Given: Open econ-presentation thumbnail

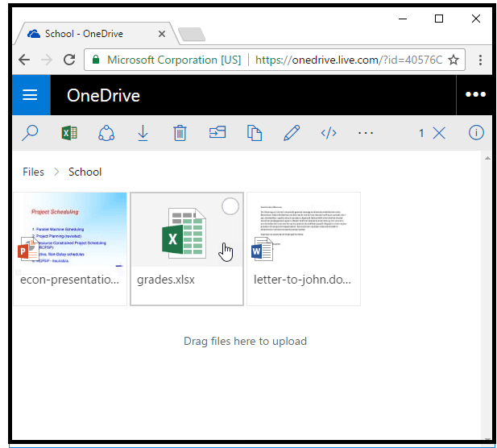Looking at the screenshot, I should (x=70, y=232).
